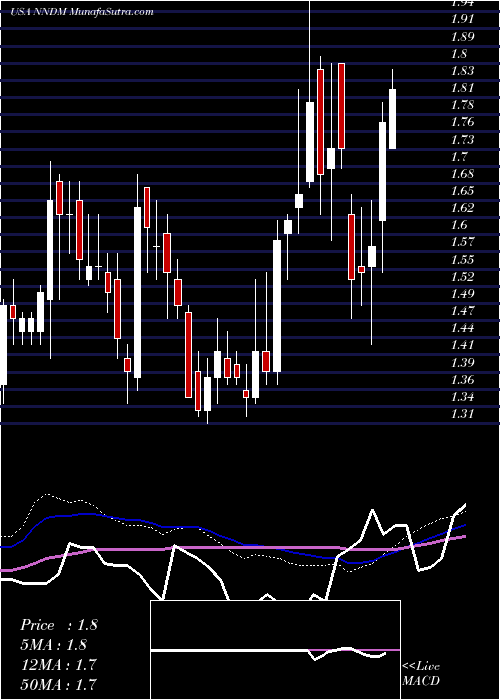Select the 'Price : 1.8' readout

coord(58,625)
